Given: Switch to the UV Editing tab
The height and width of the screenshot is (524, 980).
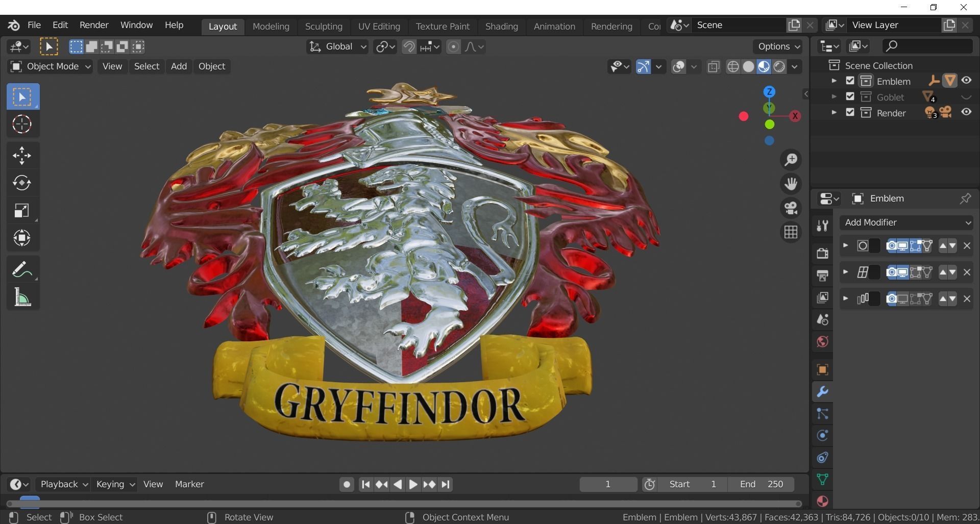Looking at the screenshot, I should (x=379, y=27).
